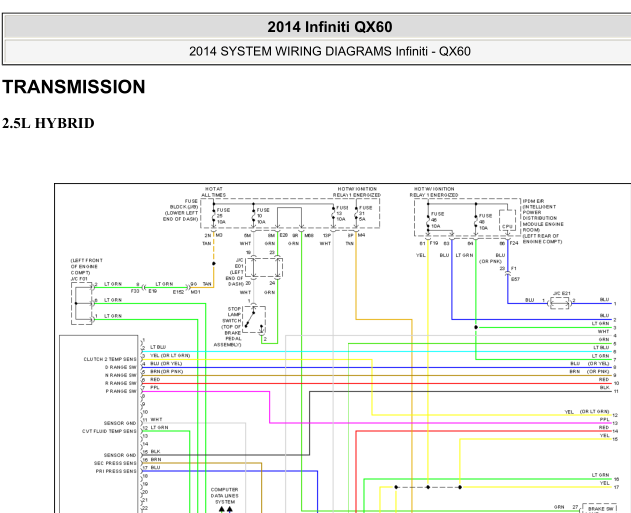
Task: Click the J/C E01 junction connector box
Action: pos(266,268)
